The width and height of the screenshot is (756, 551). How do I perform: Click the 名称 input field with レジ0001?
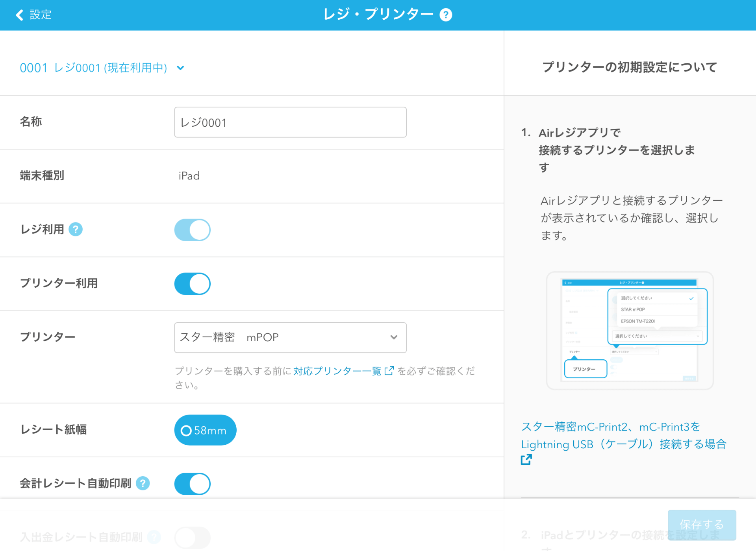click(290, 122)
